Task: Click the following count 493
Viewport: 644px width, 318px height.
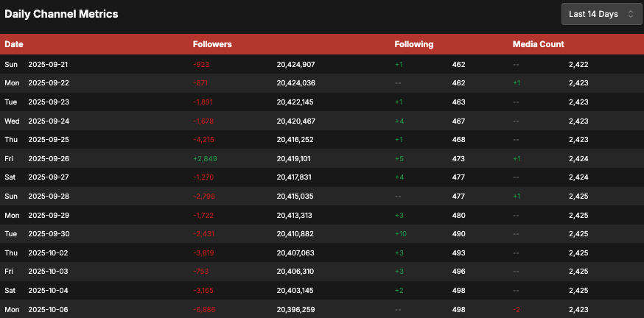Action: (x=458, y=253)
